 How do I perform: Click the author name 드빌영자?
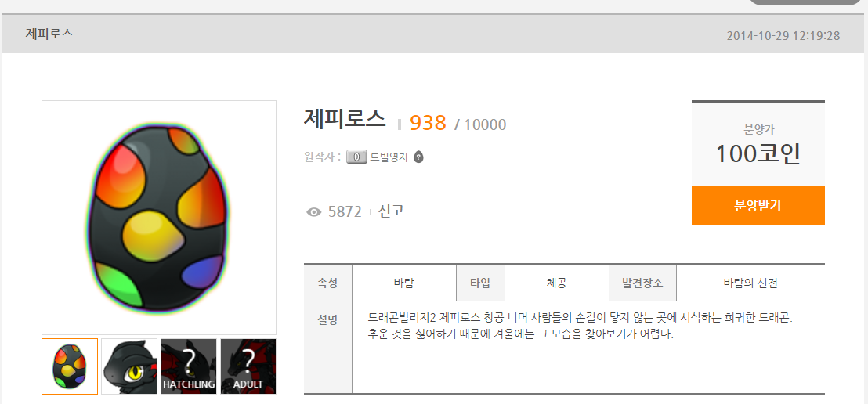click(389, 157)
